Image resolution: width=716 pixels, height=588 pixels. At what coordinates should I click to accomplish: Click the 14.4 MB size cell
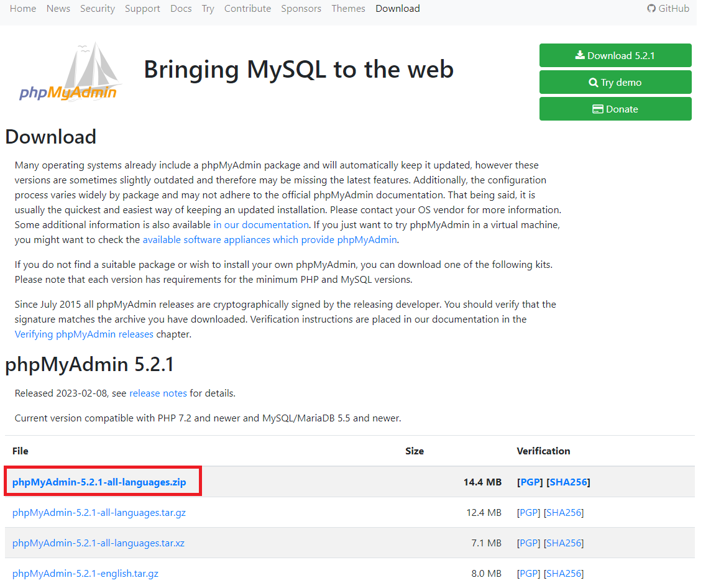(x=482, y=482)
